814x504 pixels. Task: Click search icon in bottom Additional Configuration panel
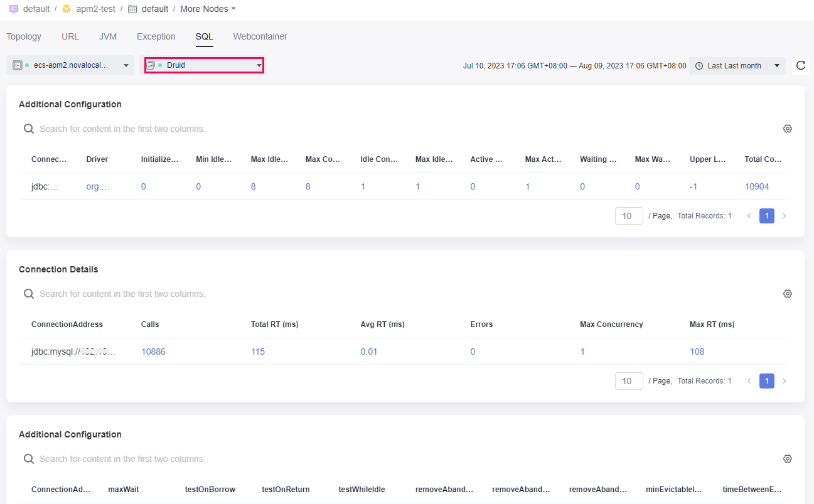point(29,459)
